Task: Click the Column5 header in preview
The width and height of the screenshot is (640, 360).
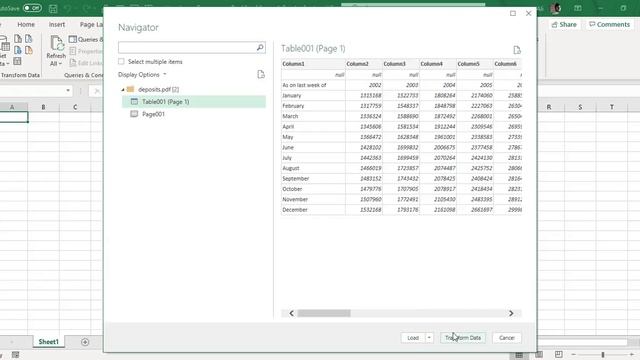Action: coord(475,64)
